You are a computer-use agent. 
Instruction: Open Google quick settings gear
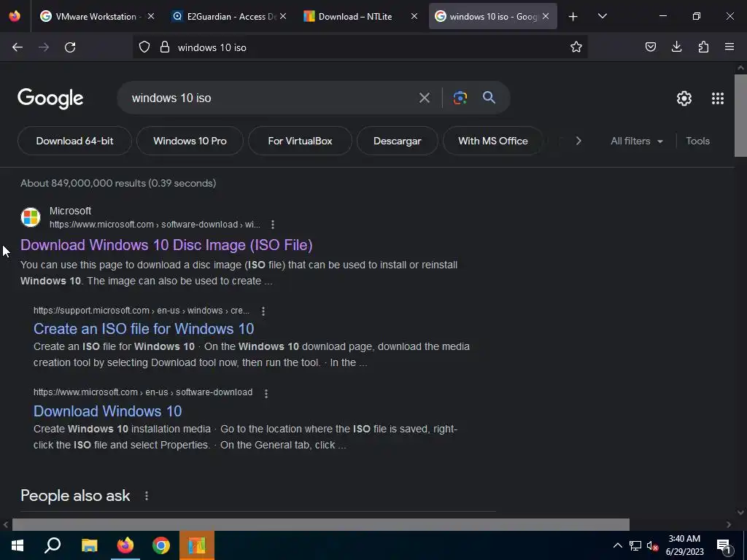coord(684,98)
